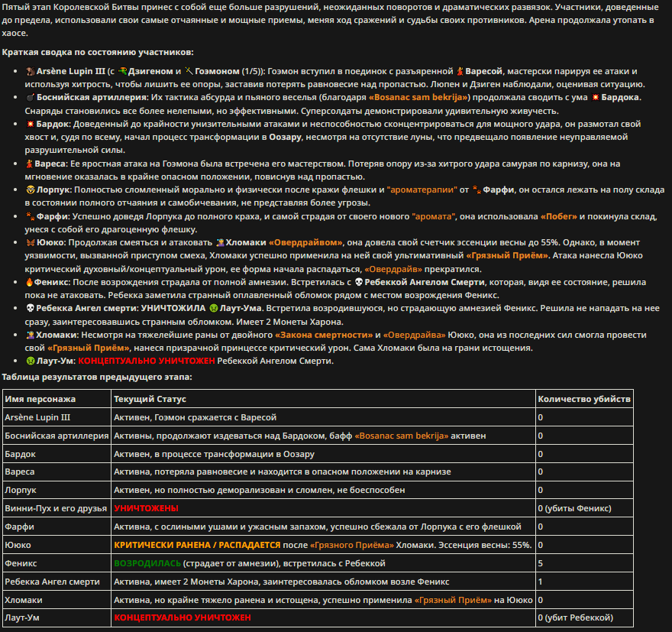The width and height of the screenshot is (672, 632).
Task: Click the skull emoji starting Ребекка Ангел смерти bullet
Action: coord(30,308)
